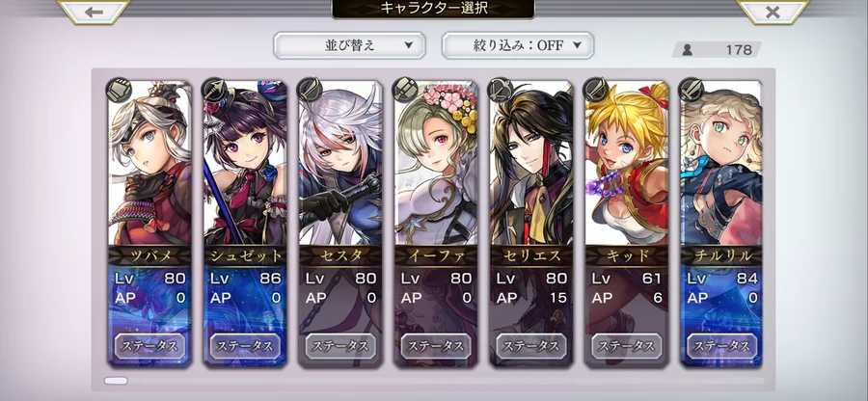Open the 絞り込み：OFF filter dropdown
This screenshot has width=868, height=401.
click(518, 45)
